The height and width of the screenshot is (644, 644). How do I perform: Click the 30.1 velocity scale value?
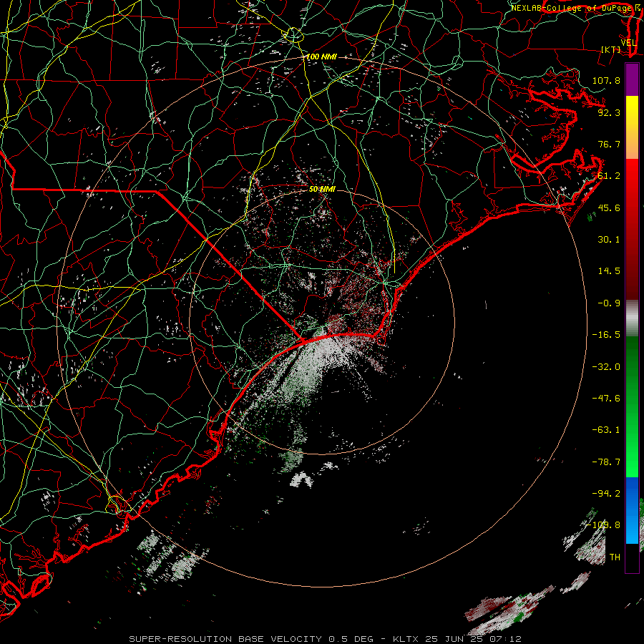pos(609,240)
